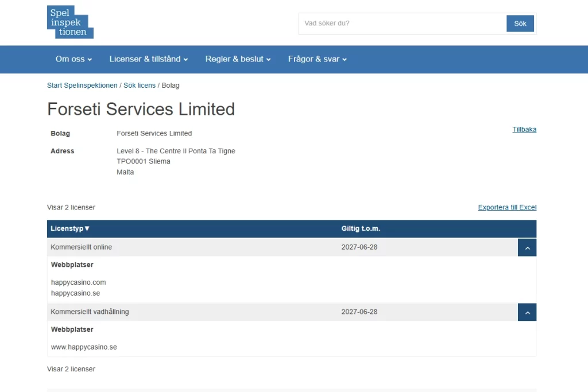Image resolution: width=588 pixels, height=392 pixels.
Task: Go to Start Spelinspektionen breadcrumb
Action: [x=82, y=86]
